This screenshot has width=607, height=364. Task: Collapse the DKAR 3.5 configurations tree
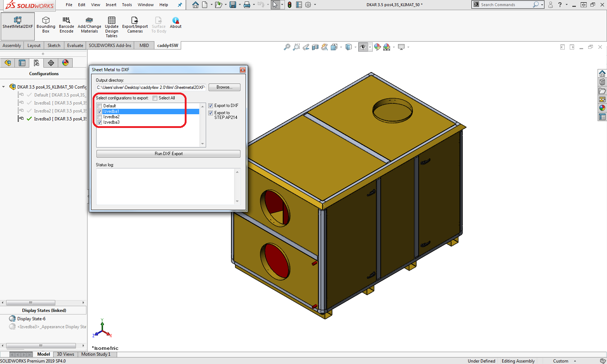[x=4, y=87]
